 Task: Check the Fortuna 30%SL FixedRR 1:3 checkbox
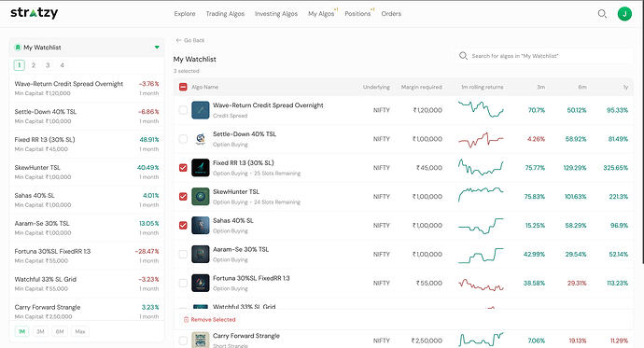tap(183, 283)
